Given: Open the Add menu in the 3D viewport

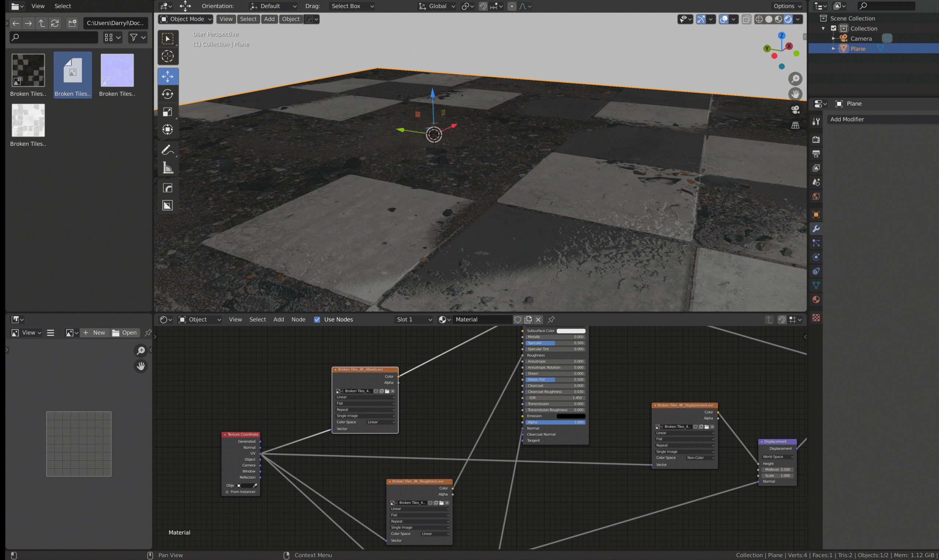Looking at the screenshot, I should click(x=269, y=19).
